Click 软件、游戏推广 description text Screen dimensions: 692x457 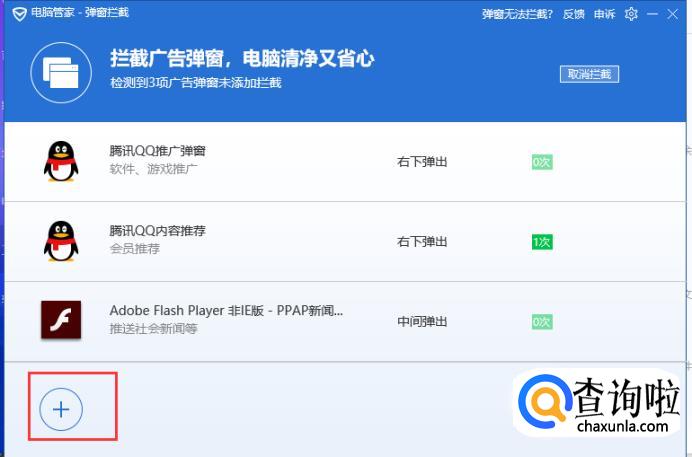[153, 169]
